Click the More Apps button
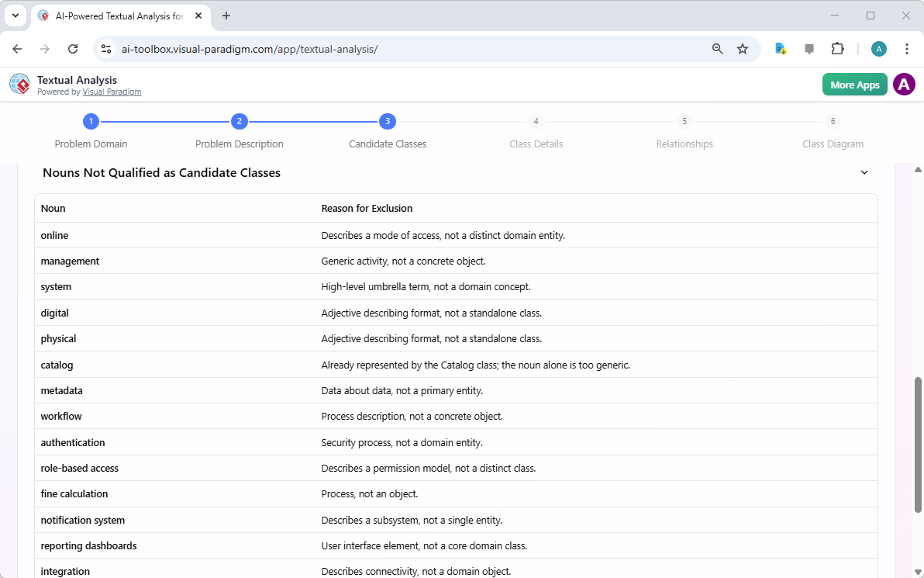 pos(854,84)
